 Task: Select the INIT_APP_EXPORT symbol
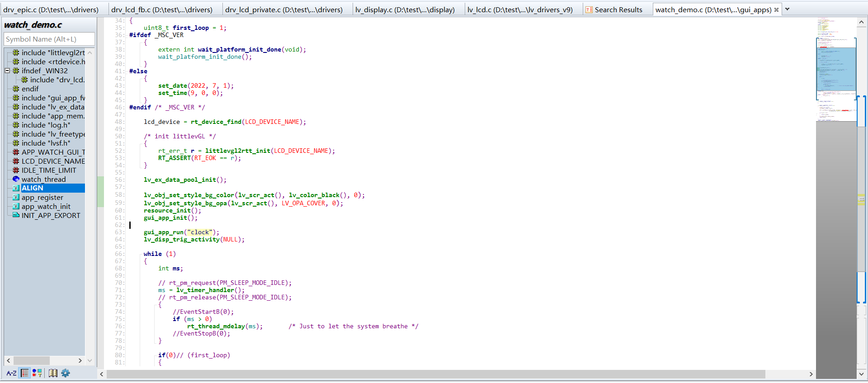[x=51, y=215]
